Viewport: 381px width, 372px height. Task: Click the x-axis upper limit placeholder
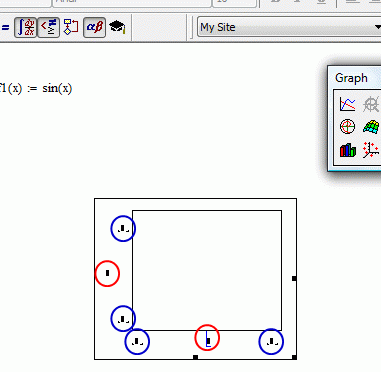click(x=272, y=342)
